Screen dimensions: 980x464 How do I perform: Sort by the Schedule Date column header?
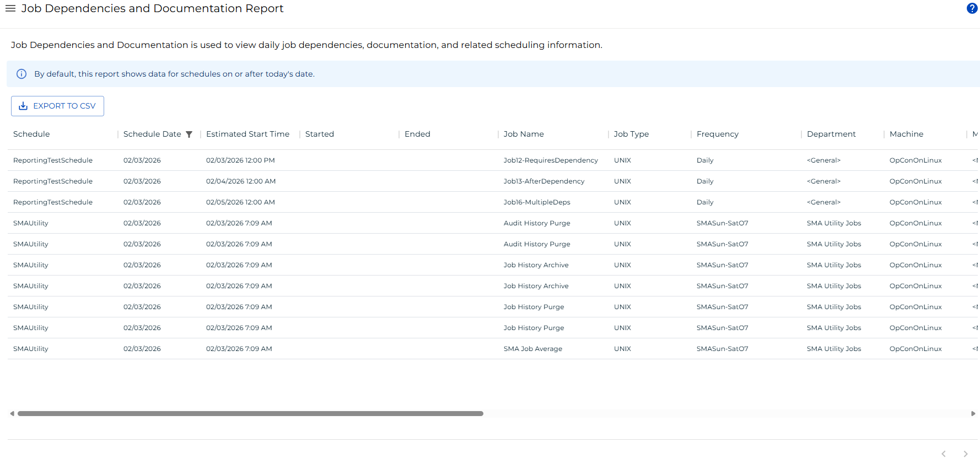(x=152, y=134)
